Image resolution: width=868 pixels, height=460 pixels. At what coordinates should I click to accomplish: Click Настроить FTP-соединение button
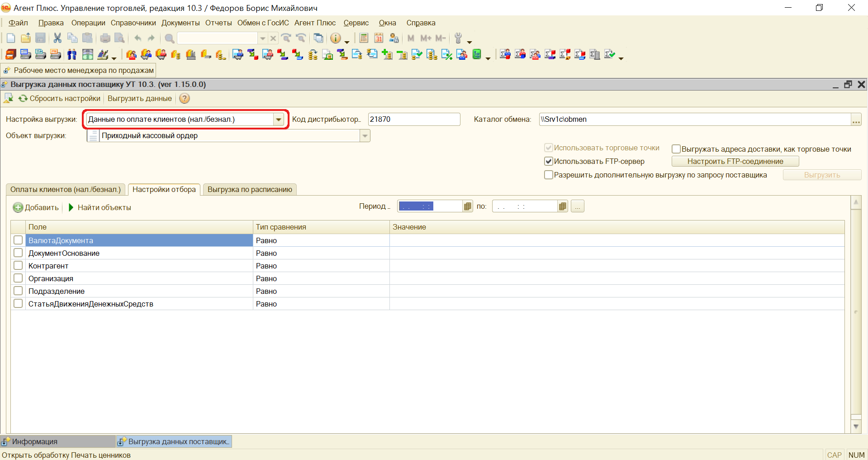735,161
